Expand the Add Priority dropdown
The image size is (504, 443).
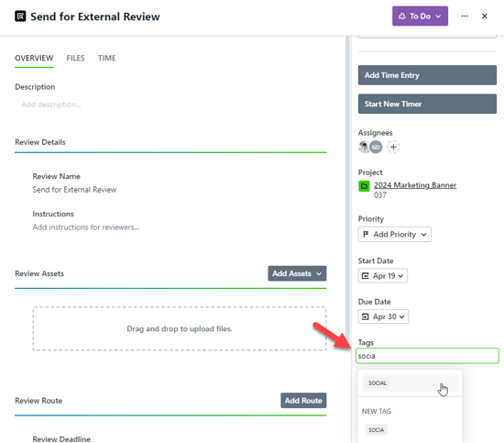coord(395,234)
